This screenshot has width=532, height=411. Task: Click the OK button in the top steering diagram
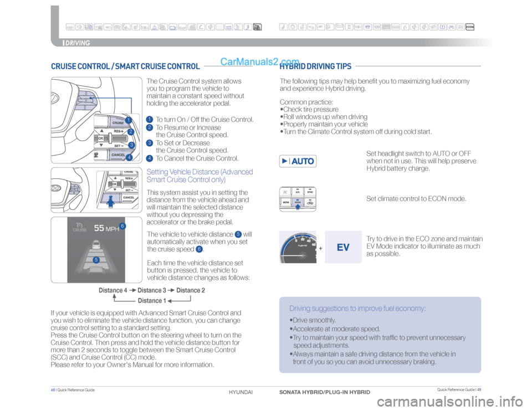101,138
